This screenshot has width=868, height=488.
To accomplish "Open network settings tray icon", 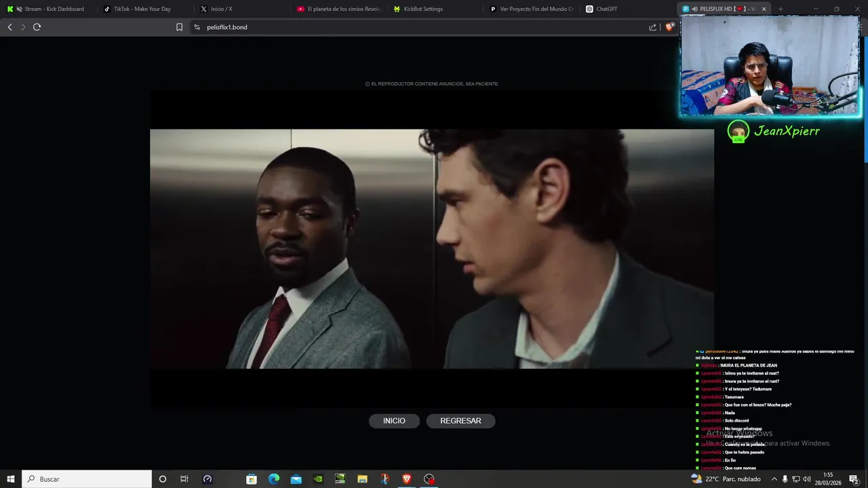I will (796, 479).
